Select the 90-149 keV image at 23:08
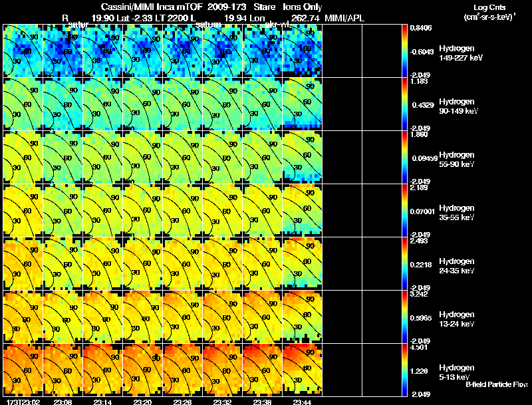Image resolution: width=532 pixels, height=405 pixels. coord(63,104)
